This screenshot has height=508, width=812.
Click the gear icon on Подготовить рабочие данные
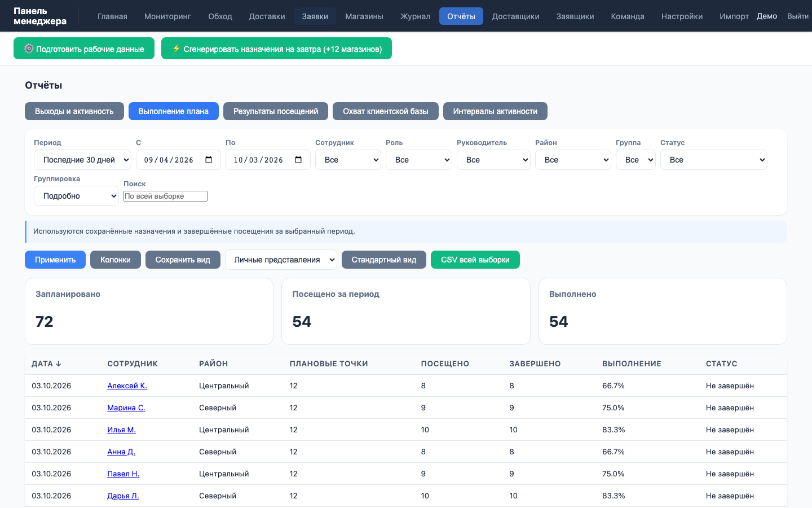pos(29,49)
